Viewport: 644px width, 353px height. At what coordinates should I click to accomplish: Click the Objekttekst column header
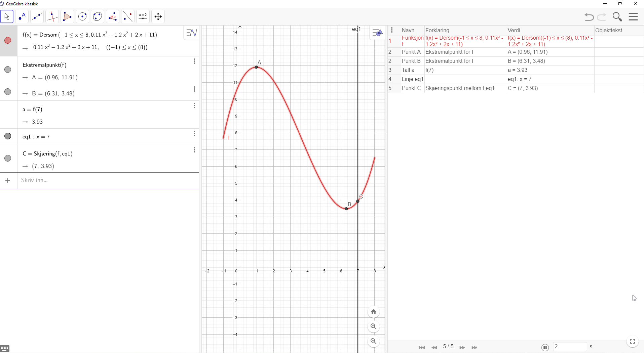coord(619,30)
